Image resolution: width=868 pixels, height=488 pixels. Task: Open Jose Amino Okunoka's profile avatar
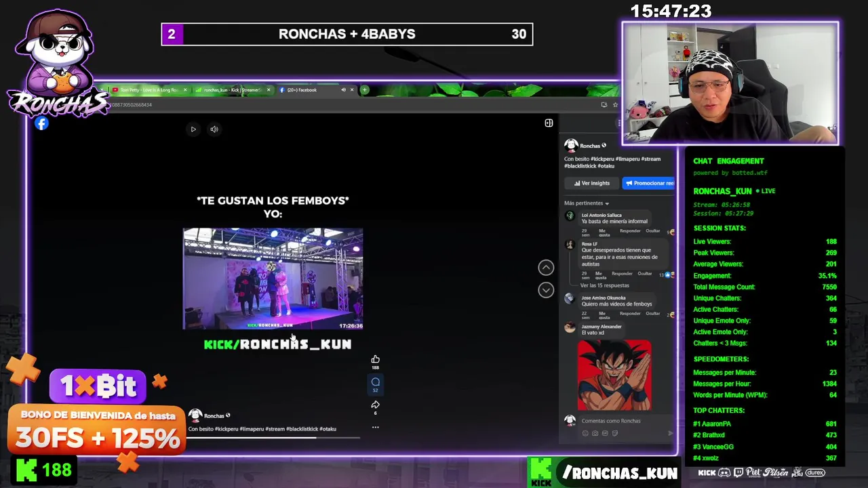(570, 299)
